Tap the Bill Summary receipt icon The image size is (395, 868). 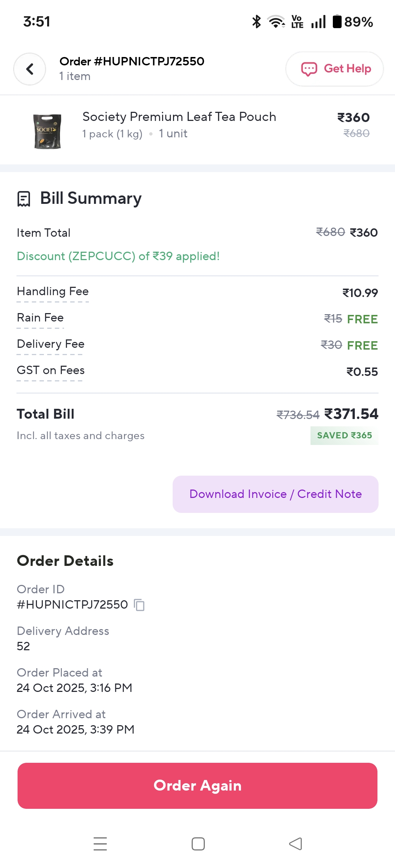click(x=24, y=199)
